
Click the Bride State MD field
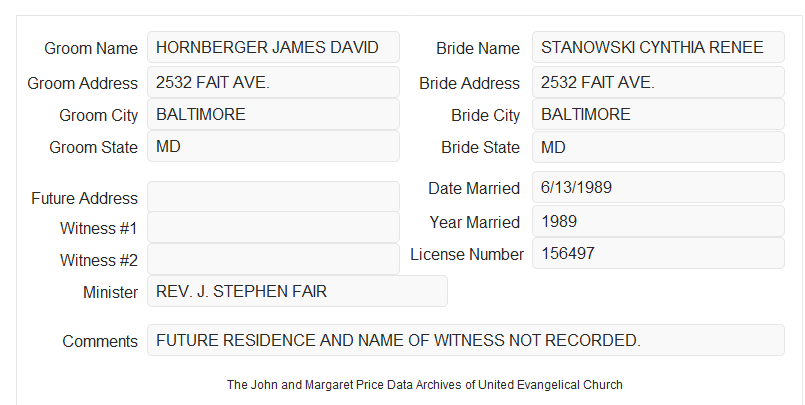658,147
